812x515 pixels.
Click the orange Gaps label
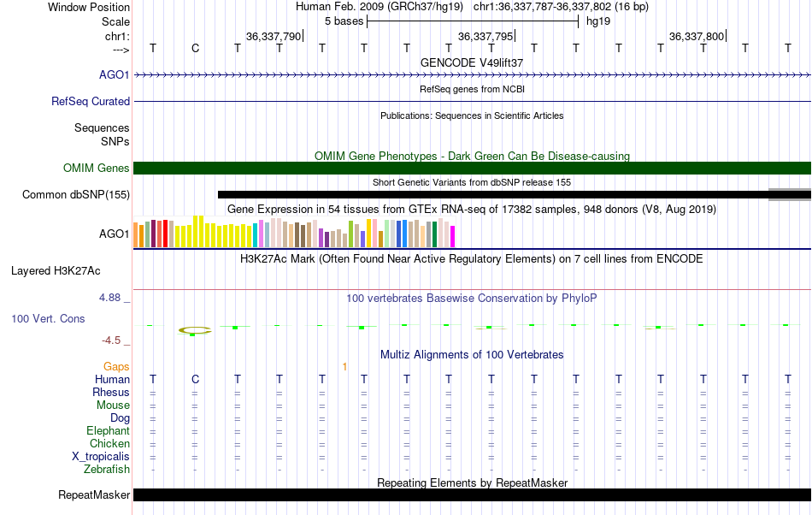(116, 367)
